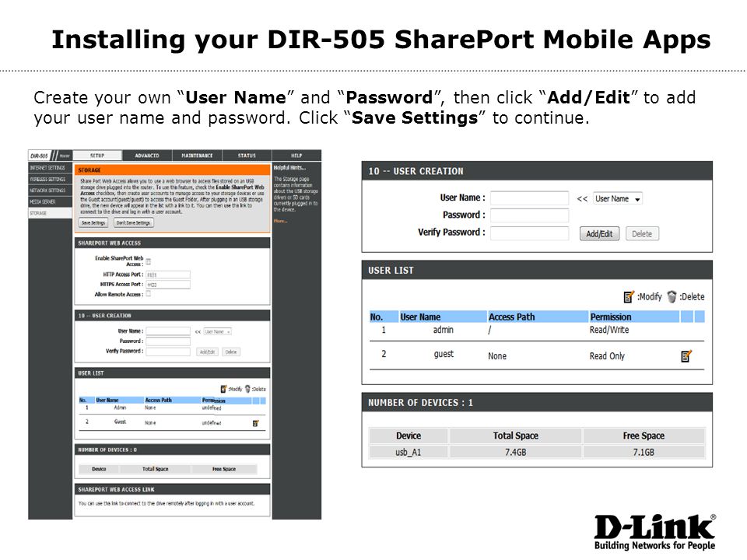This screenshot has width=747, height=560.
Task: Click the 'Total Space' header in enlarged devices table
Action: tap(515, 436)
